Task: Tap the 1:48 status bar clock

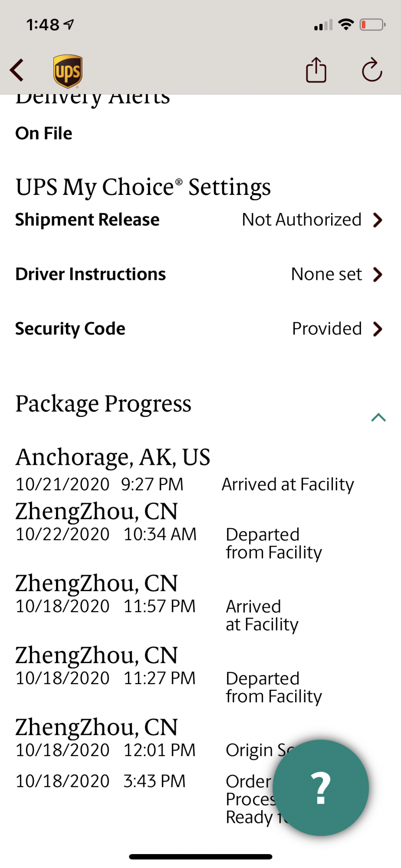Action: (x=43, y=25)
